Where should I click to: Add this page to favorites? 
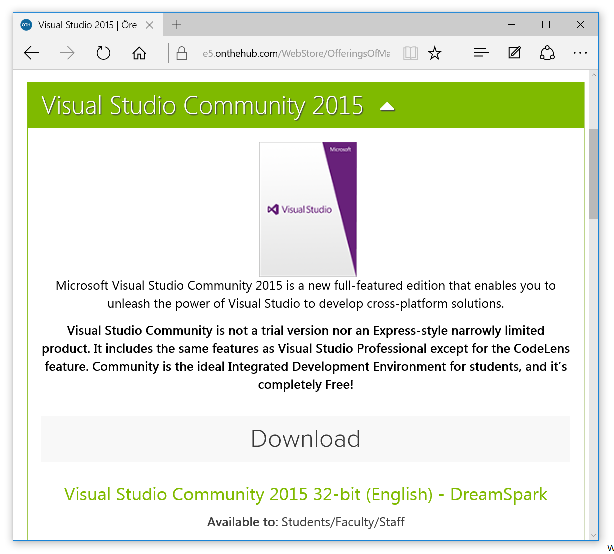click(435, 53)
